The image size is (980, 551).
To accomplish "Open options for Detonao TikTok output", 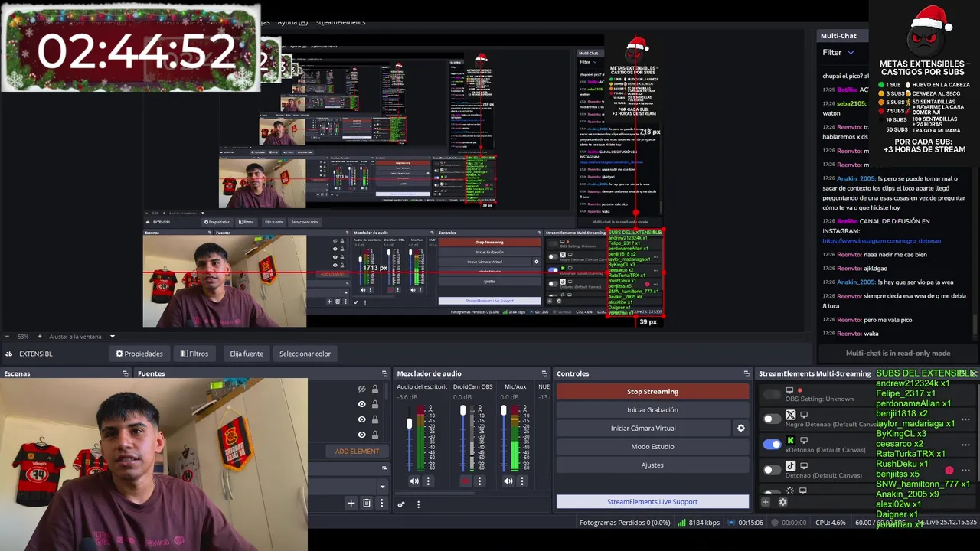I will (965, 470).
